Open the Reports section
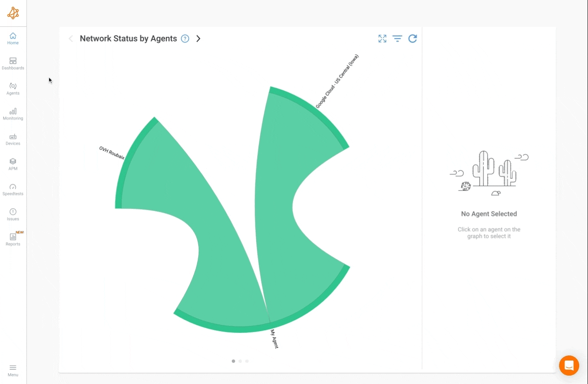The image size is (588, 384). click(13, 240)
